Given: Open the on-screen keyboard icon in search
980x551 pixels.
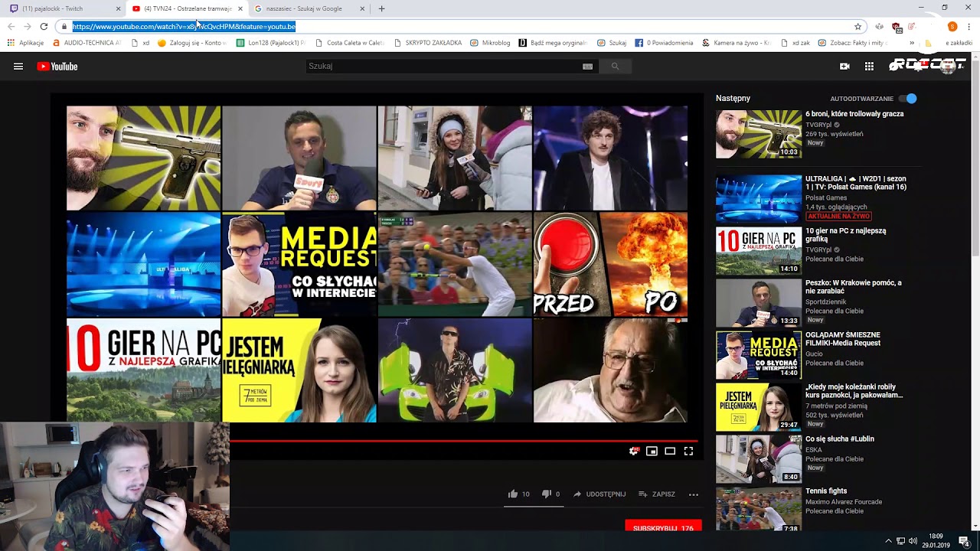Looking at the screenshot, I should click(587, 67).
